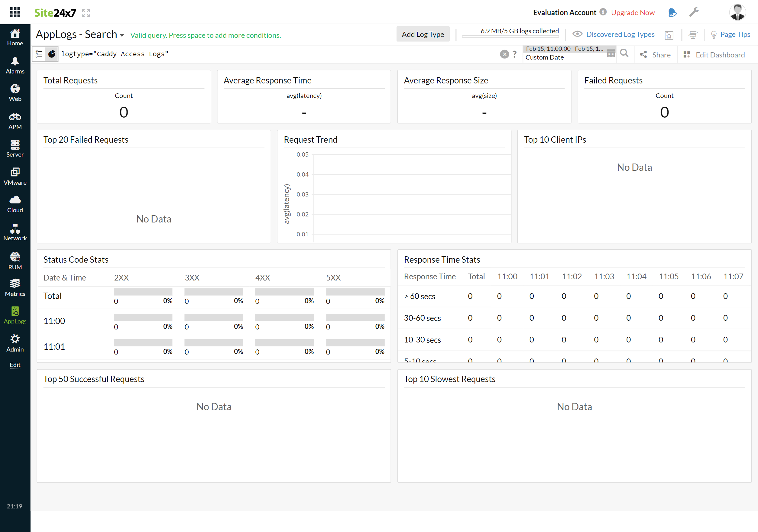Click the notifications bell icon

[672, 13]
